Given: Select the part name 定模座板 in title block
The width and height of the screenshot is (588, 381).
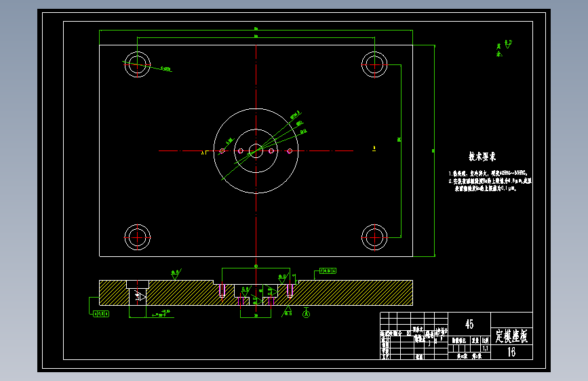Looking at the screenshot, I should [511, 336].
